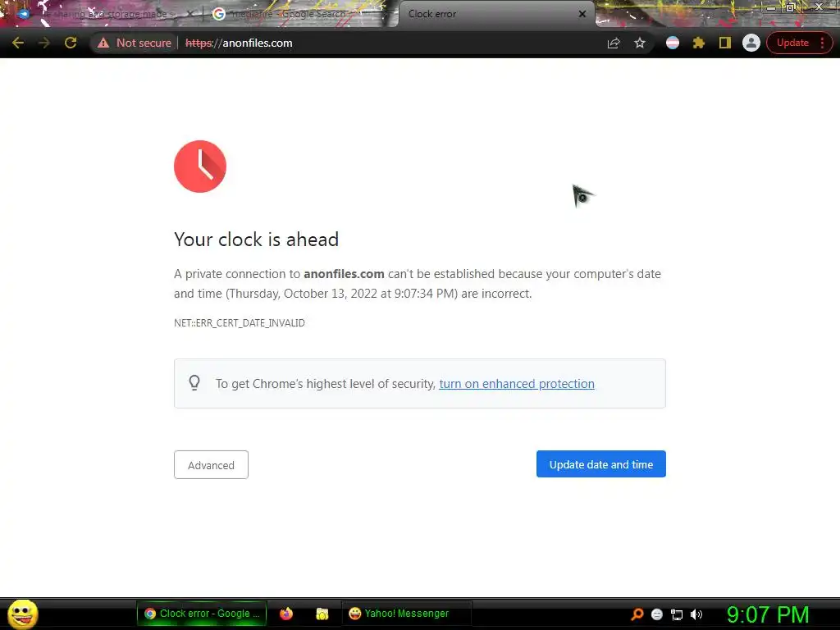
Task: Toggle the browser side panel
Action: [725, 43]
